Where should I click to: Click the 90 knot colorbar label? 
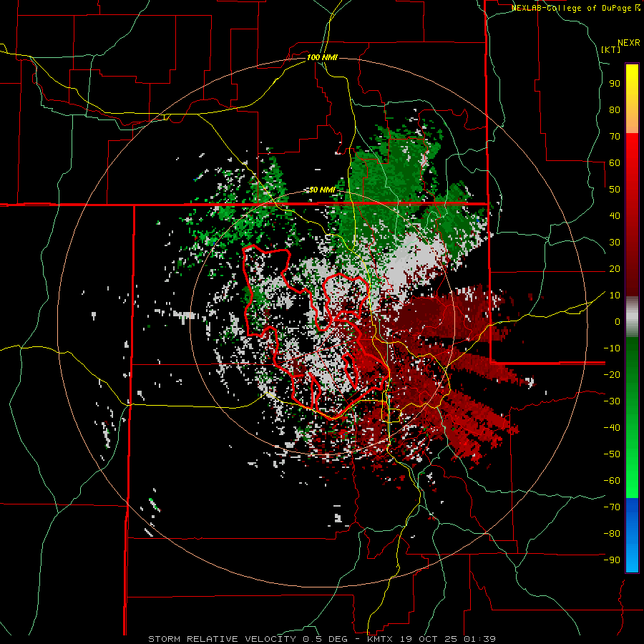[615, 84]
